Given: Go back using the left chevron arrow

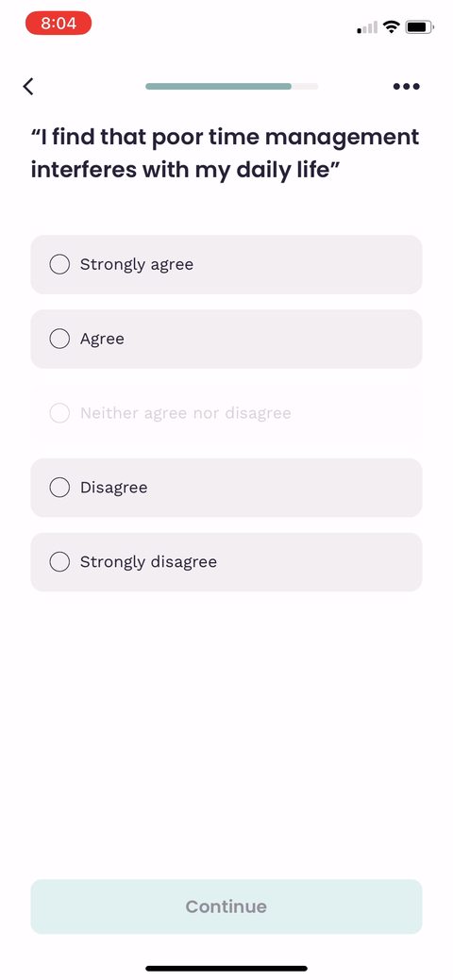Looking at the screenshot, I should 28,86.
